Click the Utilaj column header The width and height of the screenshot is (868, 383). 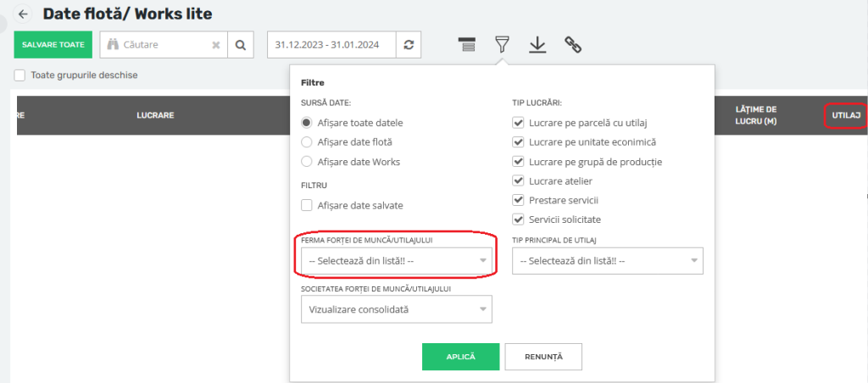[x=844, y=115]
